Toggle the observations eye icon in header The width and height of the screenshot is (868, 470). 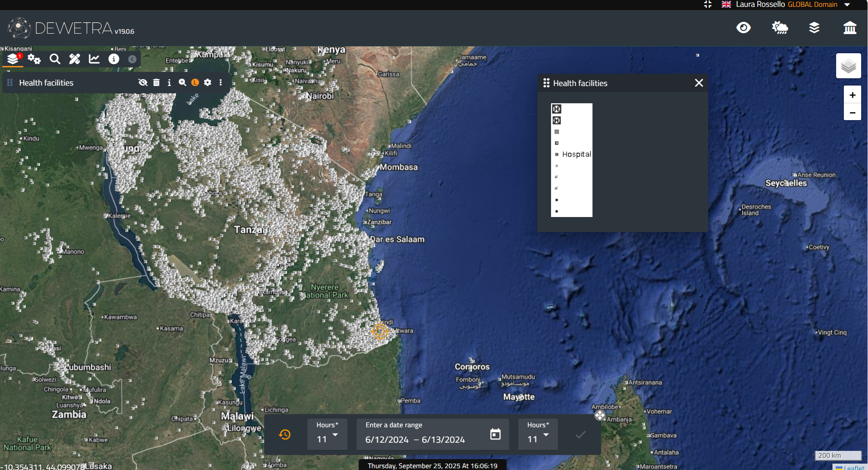coord(743,28)
